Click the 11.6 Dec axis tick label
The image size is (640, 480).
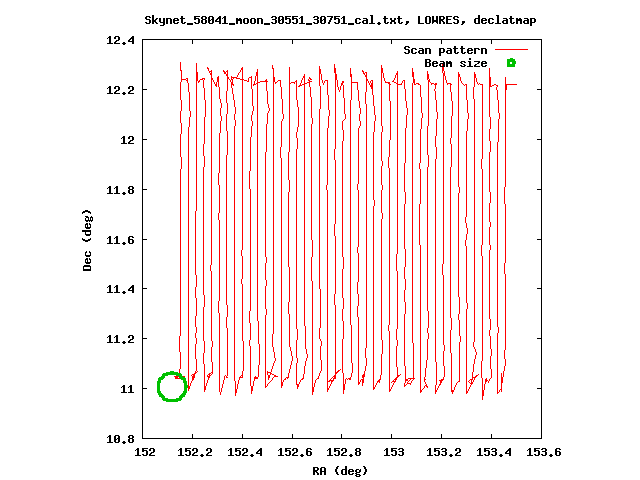(120, 240)
